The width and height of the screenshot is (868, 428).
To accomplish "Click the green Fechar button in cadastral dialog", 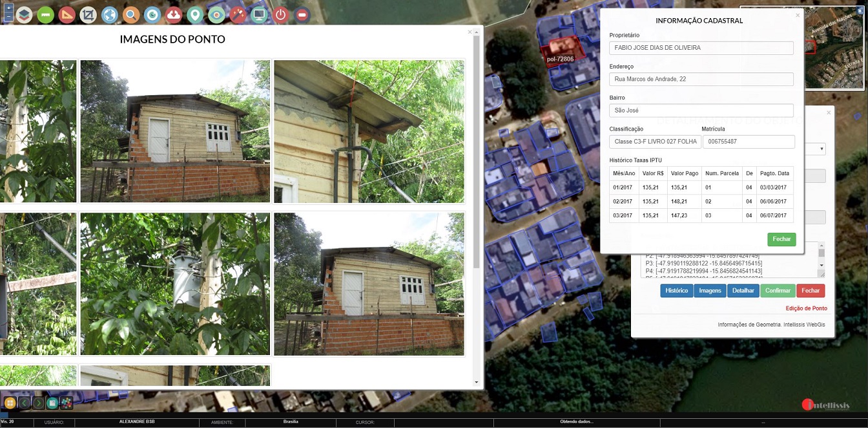I will click(x=781, y=239).
